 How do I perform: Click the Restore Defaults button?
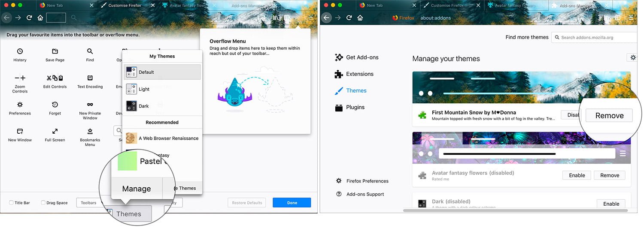pyautogui.click(x=246, y=203)
